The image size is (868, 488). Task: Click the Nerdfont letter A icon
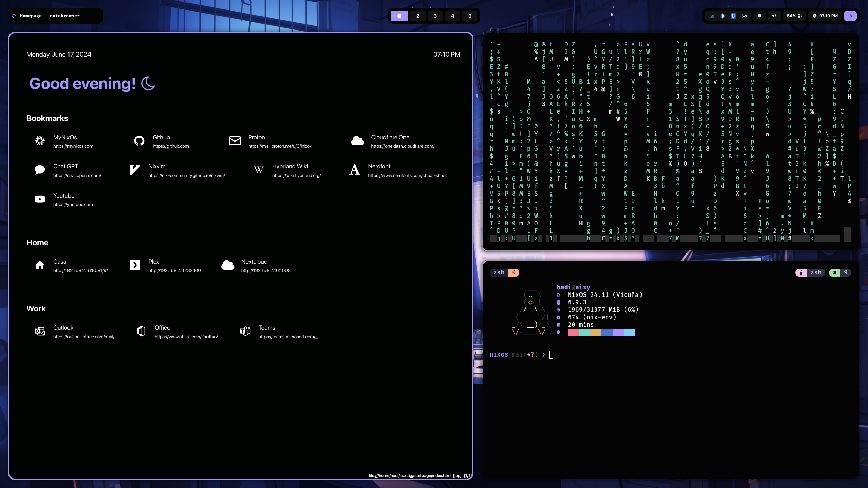[x=354, y=170]
